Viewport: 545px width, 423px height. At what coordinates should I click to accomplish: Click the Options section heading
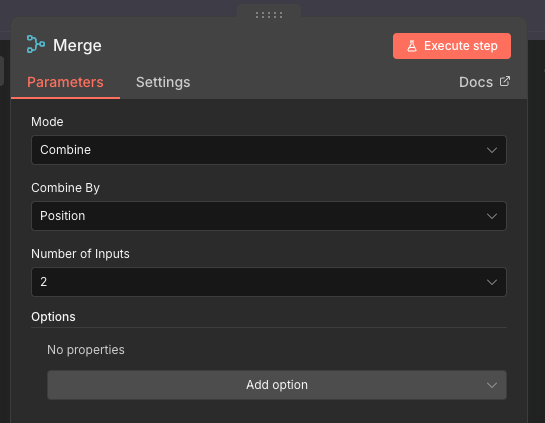point(53,317)
